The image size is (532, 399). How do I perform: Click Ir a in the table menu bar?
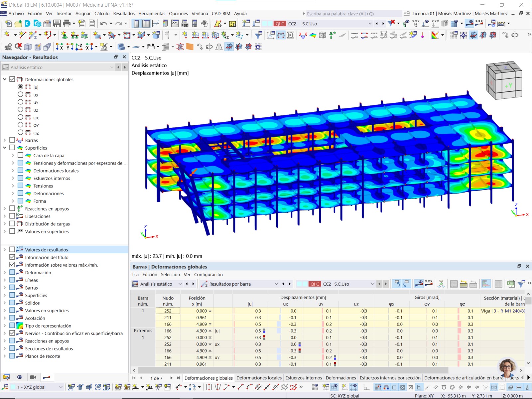(x=135, y=275)
